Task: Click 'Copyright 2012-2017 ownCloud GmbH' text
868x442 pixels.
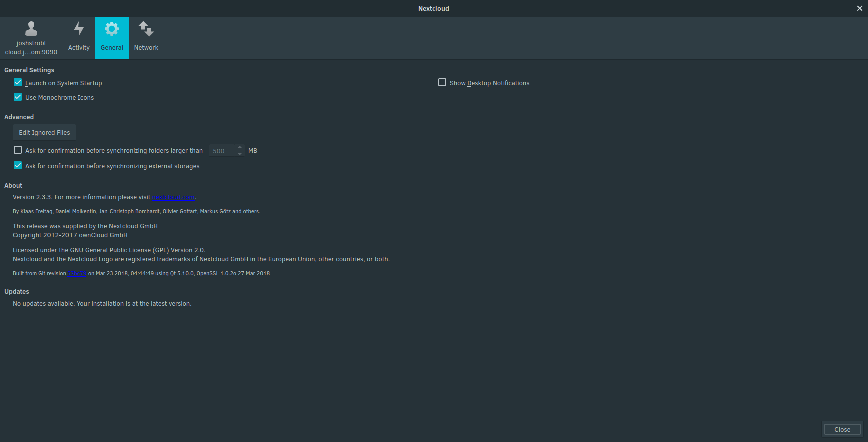Action: coord(70,235)
